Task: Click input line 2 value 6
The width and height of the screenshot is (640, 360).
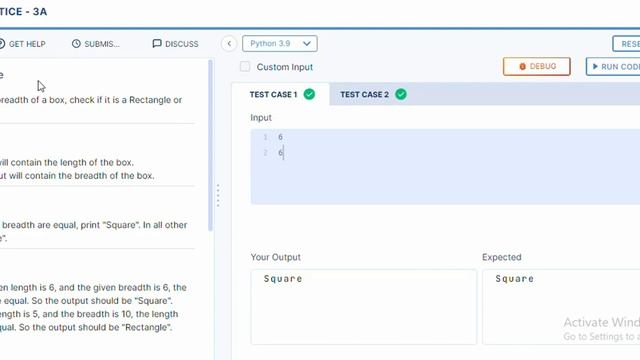Action: coord(280,153)
